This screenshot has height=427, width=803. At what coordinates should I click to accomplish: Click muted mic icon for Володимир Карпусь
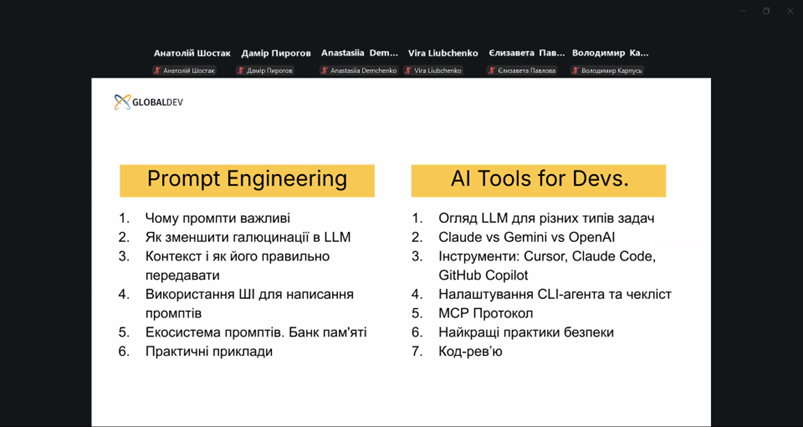tap(575, 71)
